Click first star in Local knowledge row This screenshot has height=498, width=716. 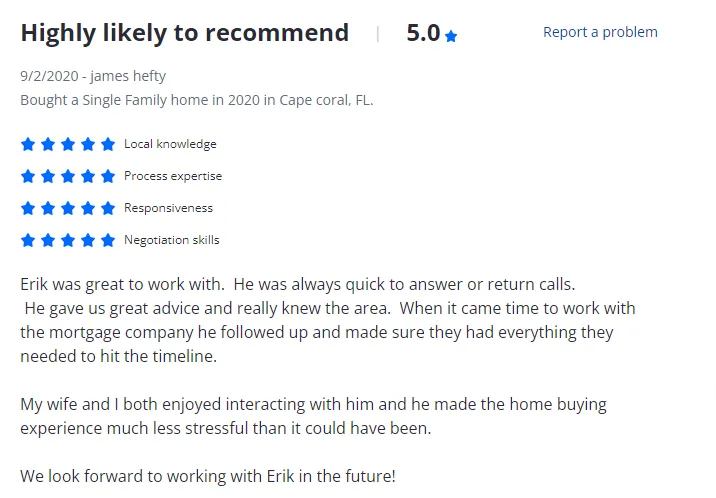[28, 144]
